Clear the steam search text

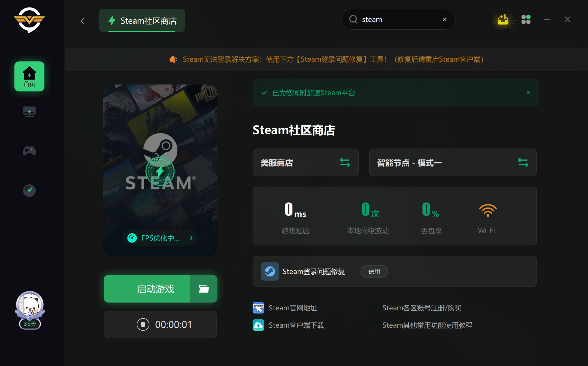pyautogui.click(x=444, y=19)
